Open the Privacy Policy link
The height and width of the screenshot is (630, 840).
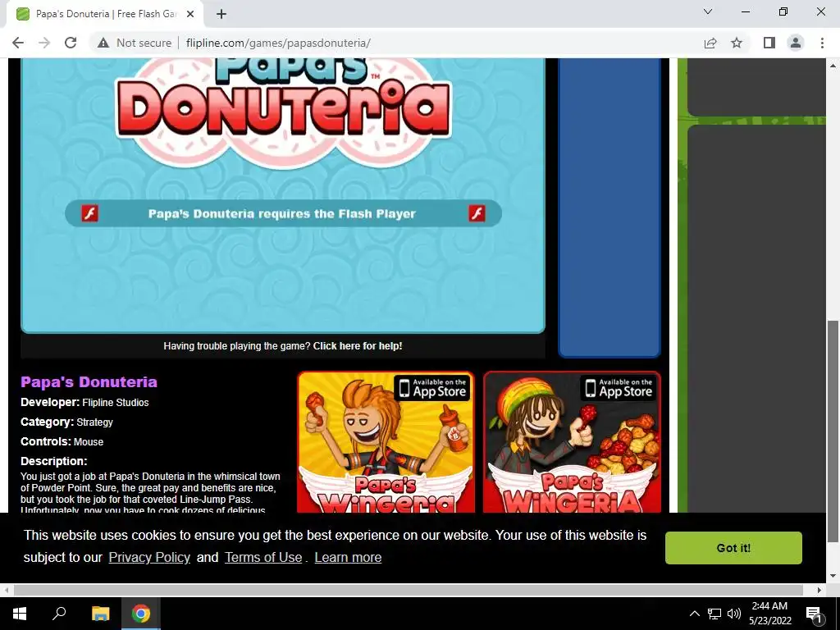click(x=149, y=557)
